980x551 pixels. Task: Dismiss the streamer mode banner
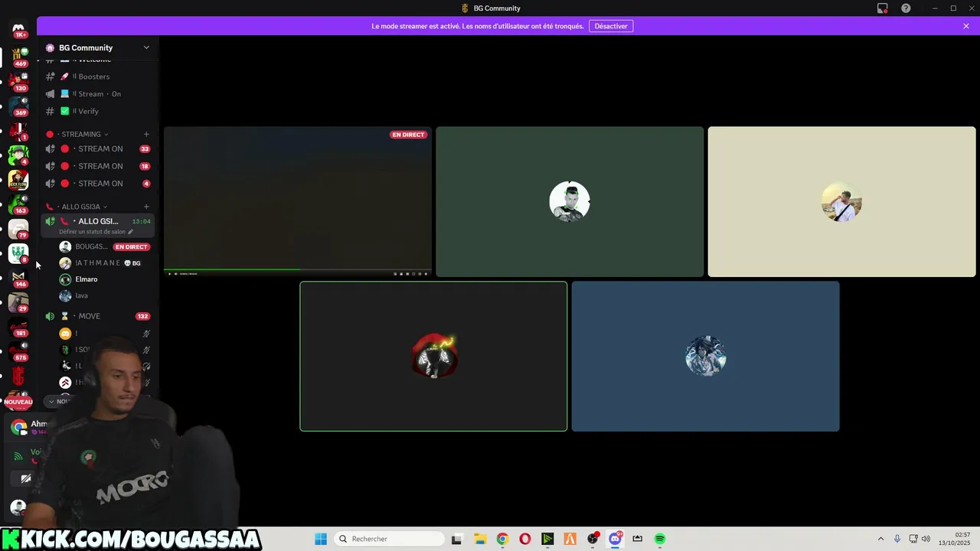(966, 26)
